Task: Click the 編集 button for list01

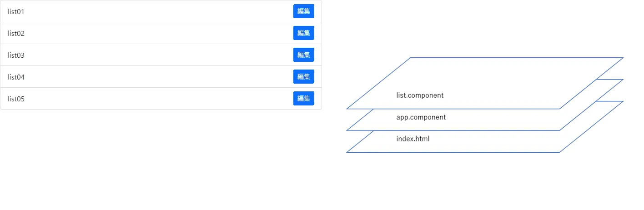Action: pyautogui.click(x=303, y=11)
